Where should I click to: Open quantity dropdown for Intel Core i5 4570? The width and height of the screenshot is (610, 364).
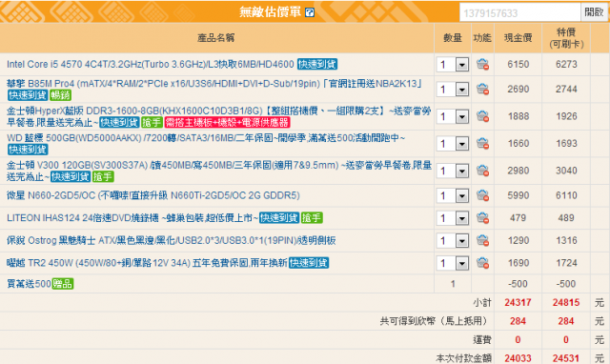point(453,64)
